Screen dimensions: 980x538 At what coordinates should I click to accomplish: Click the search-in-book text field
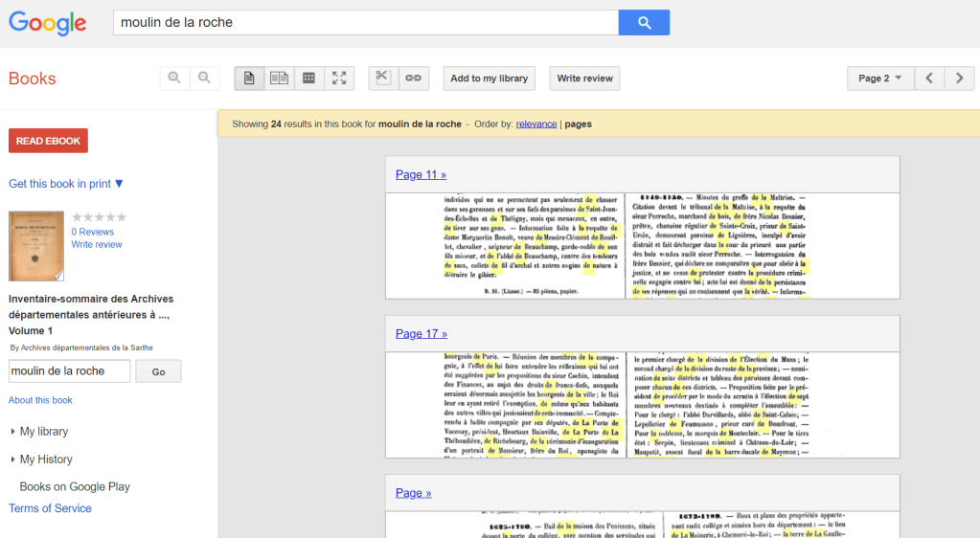(x=69, y=371)
